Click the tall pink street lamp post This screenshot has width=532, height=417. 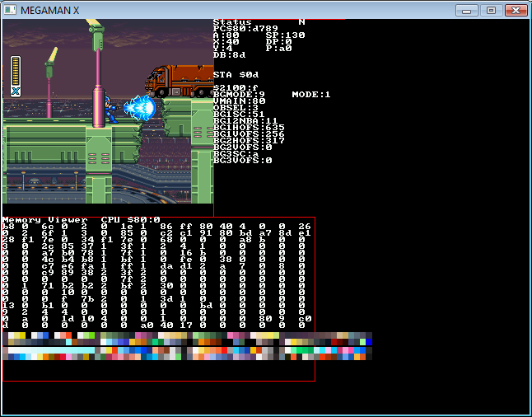[98, 74]
